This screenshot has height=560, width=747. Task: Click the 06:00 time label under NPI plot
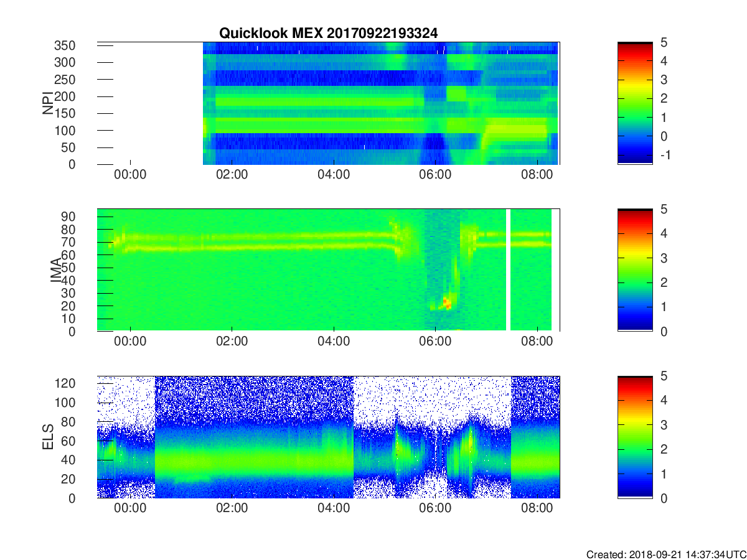click(x=435, y=175)
